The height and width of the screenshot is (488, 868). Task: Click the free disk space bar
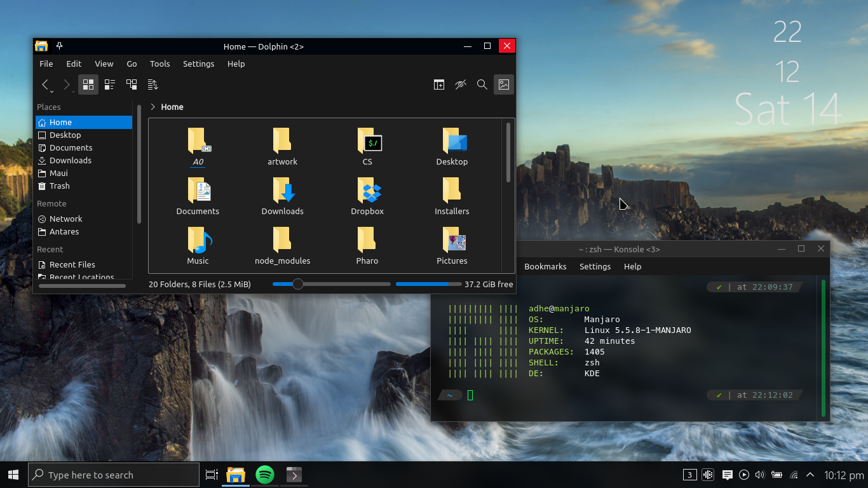428,284
